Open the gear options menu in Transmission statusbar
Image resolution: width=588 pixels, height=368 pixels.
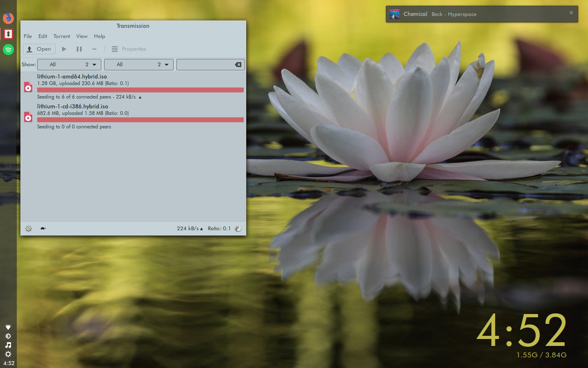point(28,229)
